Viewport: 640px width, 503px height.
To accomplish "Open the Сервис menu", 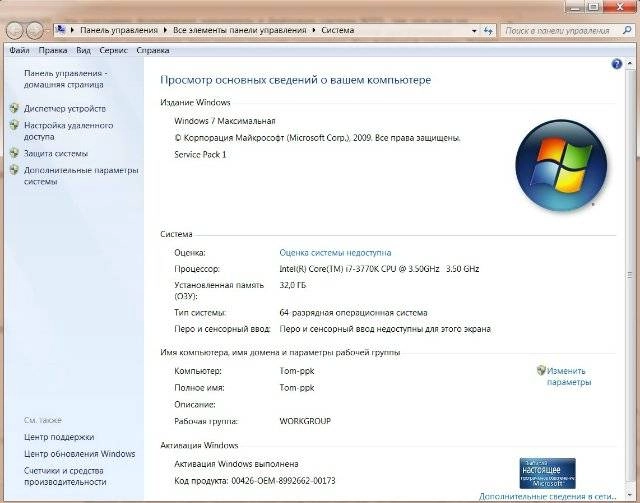I will click(x=113, y=50).
